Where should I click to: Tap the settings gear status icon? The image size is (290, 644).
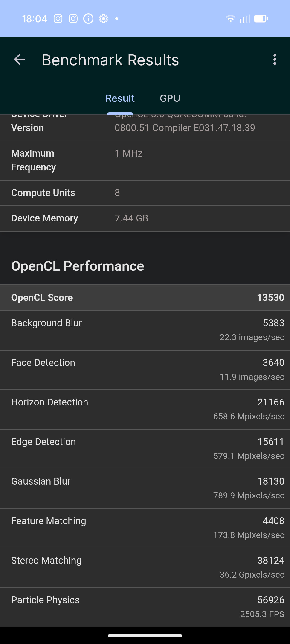(104, 19)
